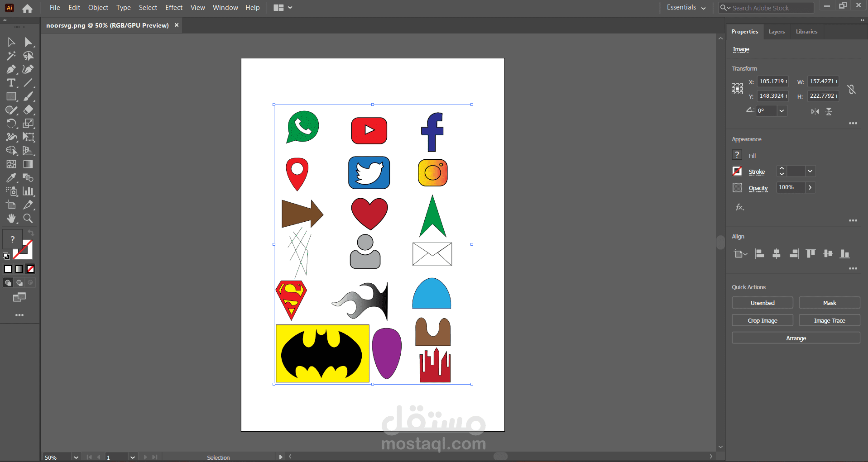Screen dimensions: 868x462
Task: Click the Arrange button
Action: coord(796,338)
